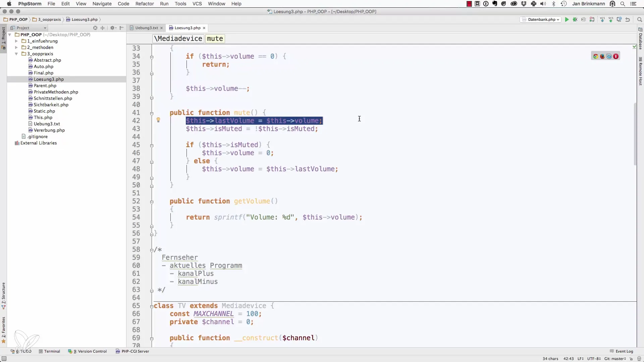This screenshot has width=644, height=362.
Task: Collapse the 3_oopraxis folder
Action: tap(16, 54)
